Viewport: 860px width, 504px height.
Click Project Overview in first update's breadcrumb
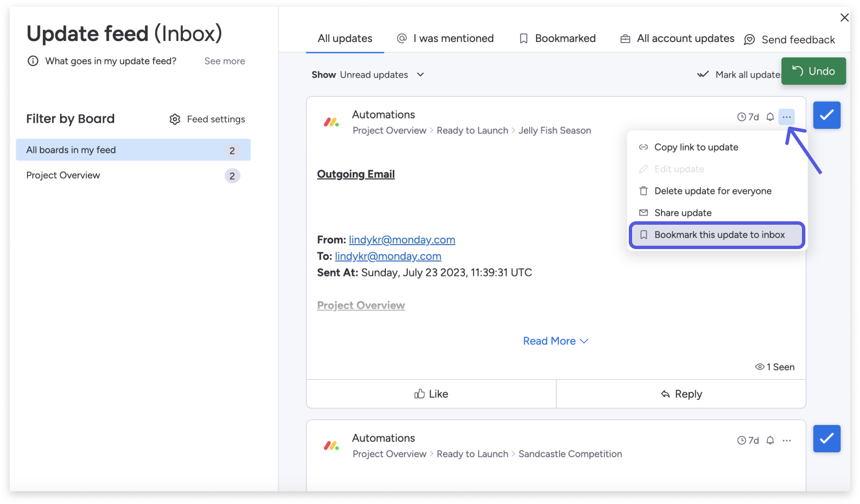click(x=389, y=131)
